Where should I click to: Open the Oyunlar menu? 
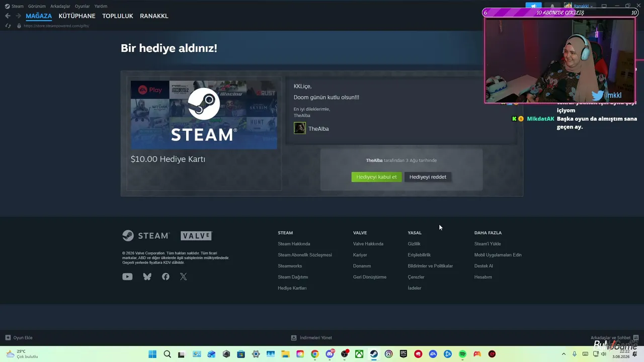pos(83,6)
